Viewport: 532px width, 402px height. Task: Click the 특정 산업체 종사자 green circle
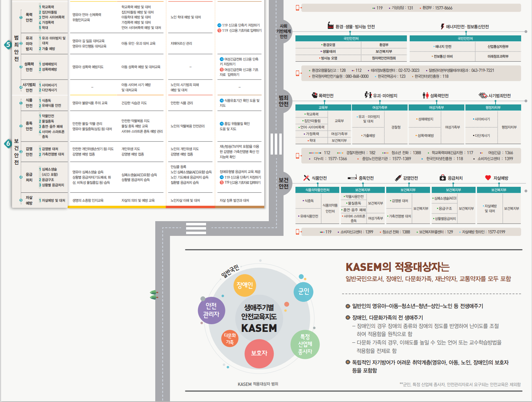[305, 344]
